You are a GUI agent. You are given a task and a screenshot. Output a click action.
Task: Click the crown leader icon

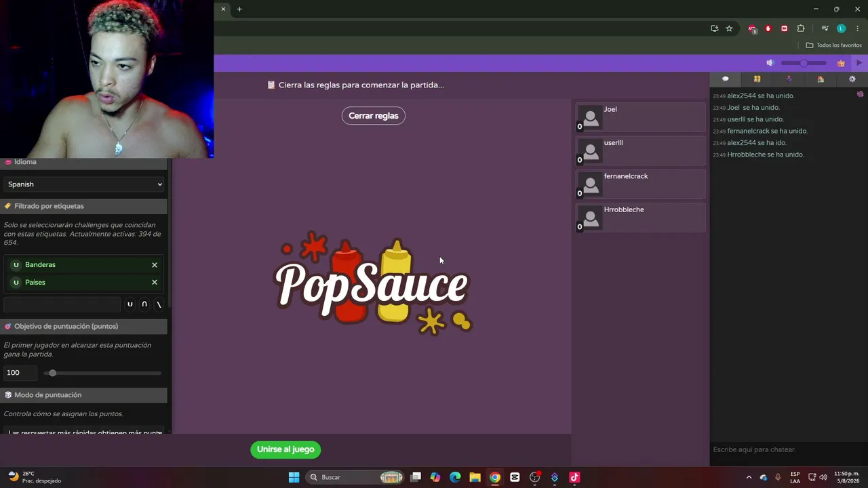click(x=841, y=63)
